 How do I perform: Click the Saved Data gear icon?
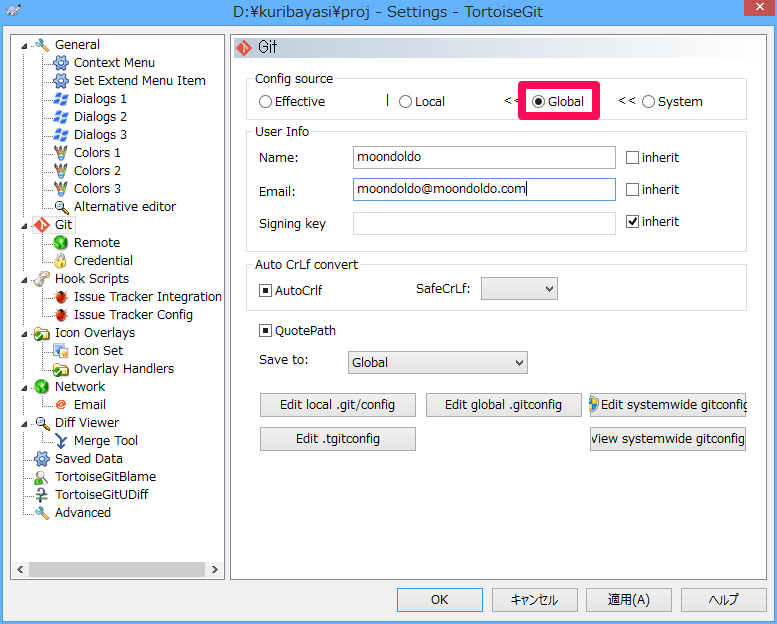[42, 459]
